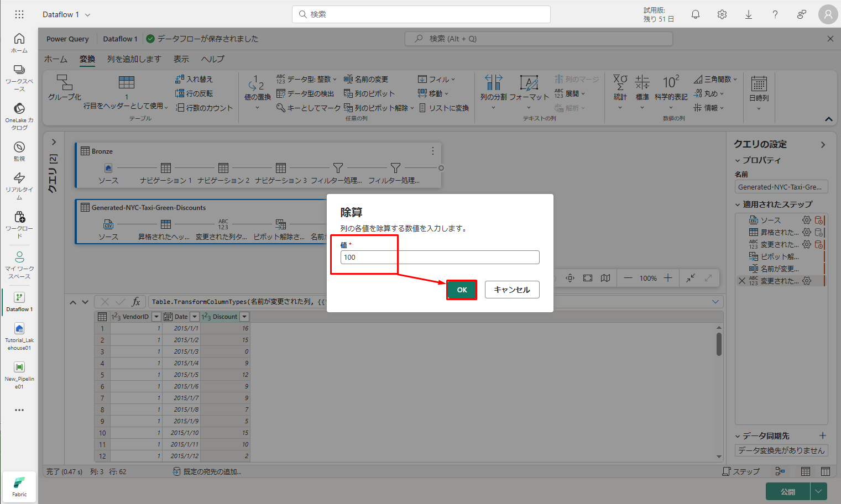Click the キャンセル button
The image size is (841, 504).
coord(511,290)
